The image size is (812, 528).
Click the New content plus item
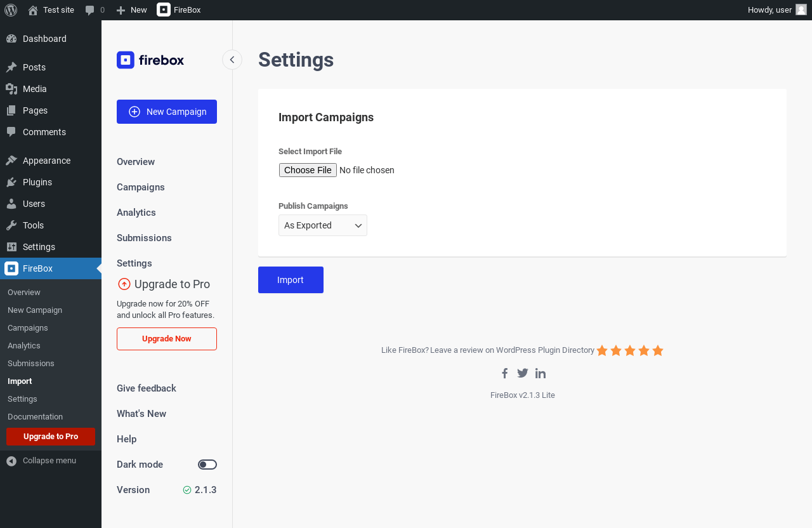coord(131,10)
